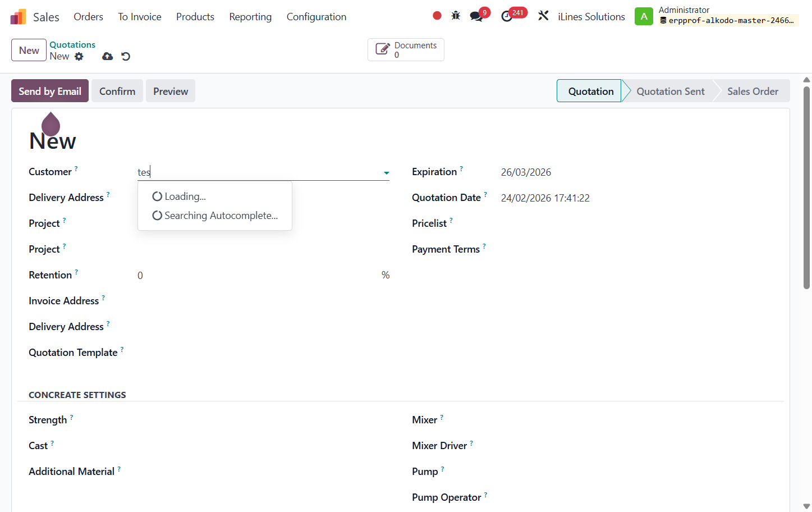Open the gear actions menu next to New
The image size is (812, 512).
[79, 56]
